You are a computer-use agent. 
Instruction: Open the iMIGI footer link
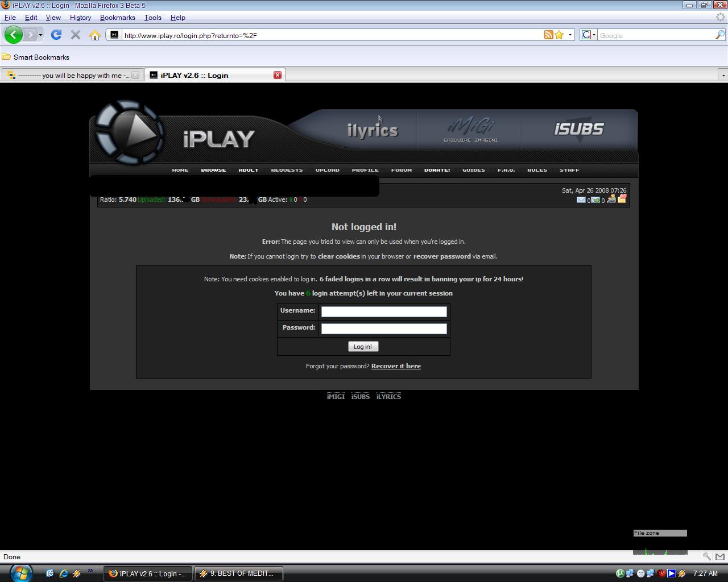point(336,397)
